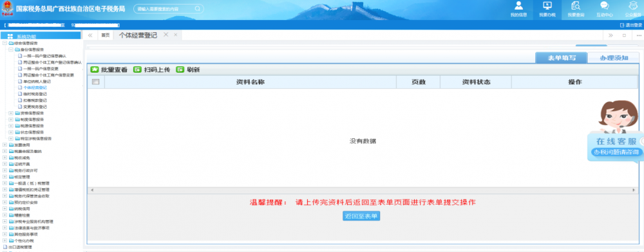This screenshot has height=252, width=644.
Task: Expand the 税源信息报告 folder
Action: 11,126
